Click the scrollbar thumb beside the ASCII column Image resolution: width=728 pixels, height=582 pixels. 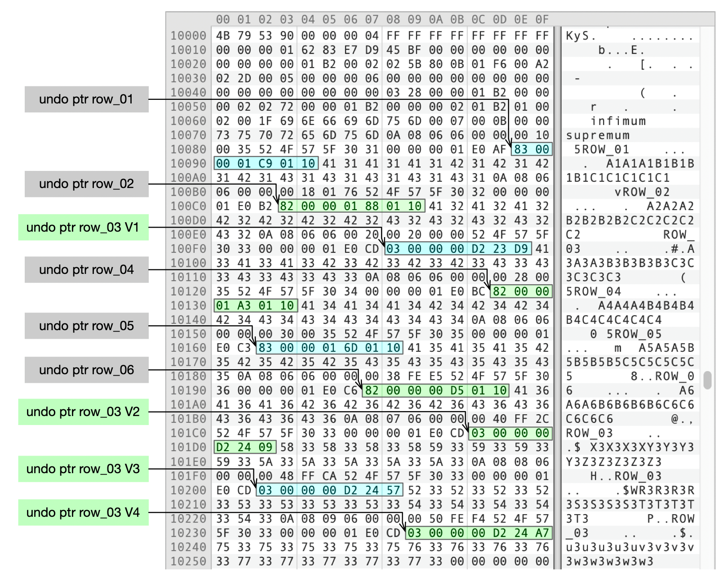(708, 380)
